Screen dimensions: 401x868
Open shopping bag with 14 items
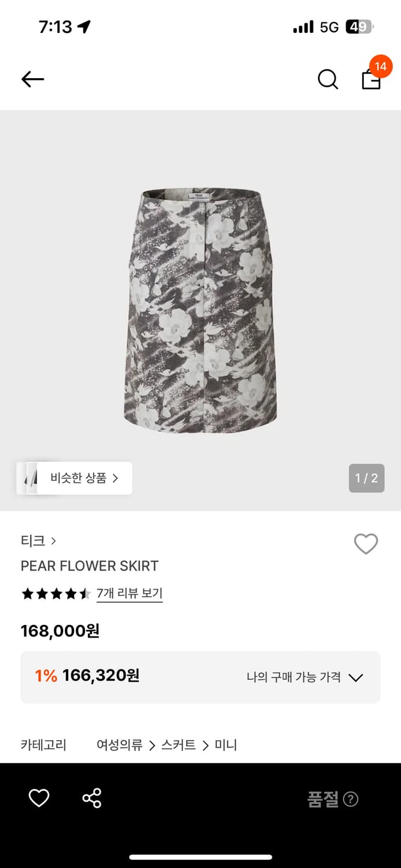click(371, 79)
